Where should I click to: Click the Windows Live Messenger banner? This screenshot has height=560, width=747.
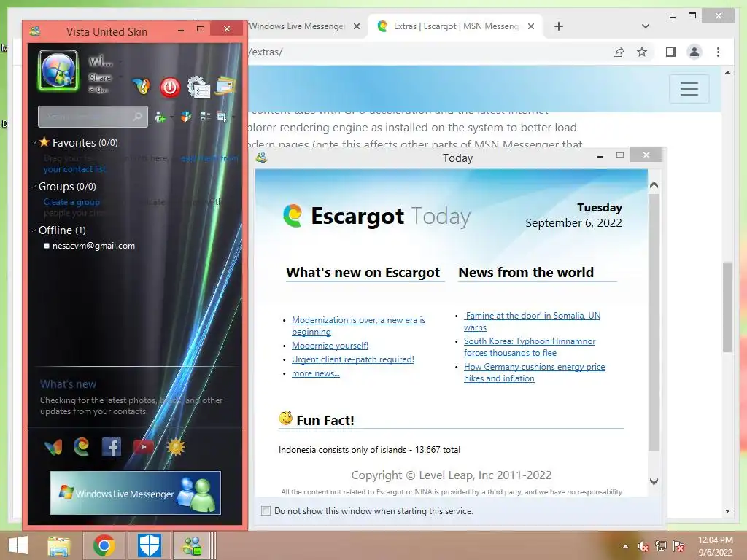(136, 493)
